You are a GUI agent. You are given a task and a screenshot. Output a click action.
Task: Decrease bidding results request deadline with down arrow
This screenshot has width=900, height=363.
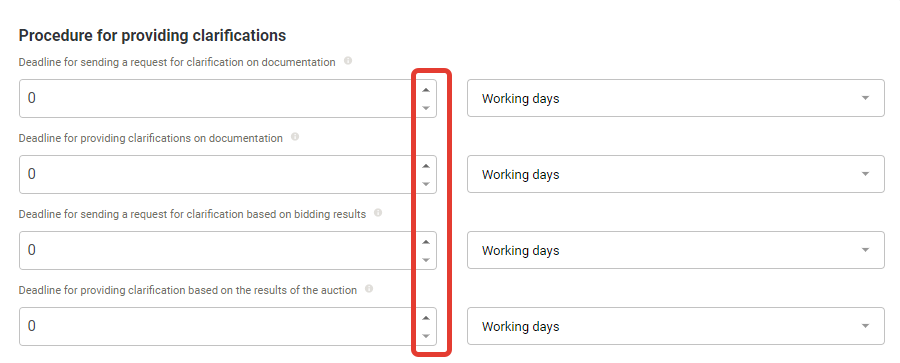coord(426,260)
